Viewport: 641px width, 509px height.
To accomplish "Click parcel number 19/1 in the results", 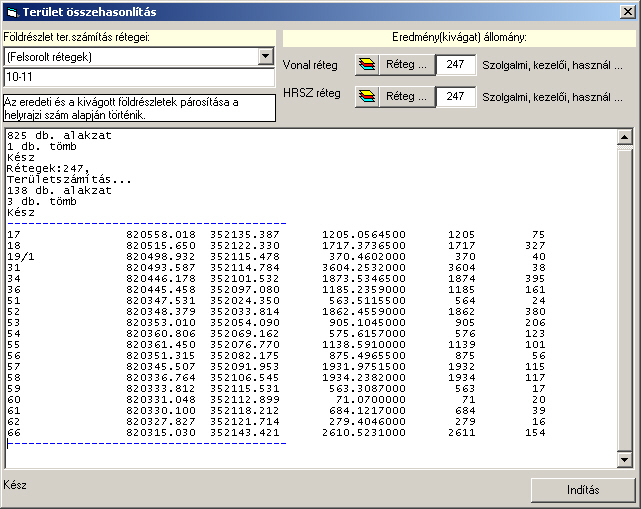I will click(x=20, y=257).
